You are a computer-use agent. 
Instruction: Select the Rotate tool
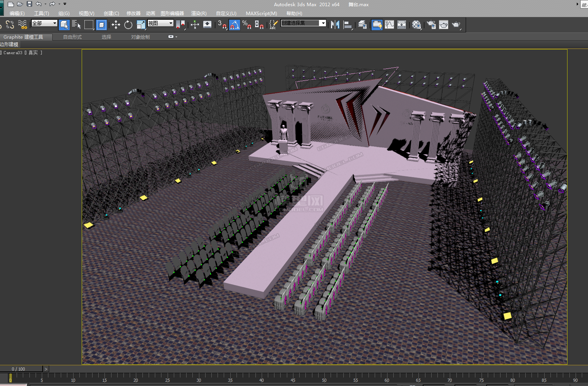(128, 25)
